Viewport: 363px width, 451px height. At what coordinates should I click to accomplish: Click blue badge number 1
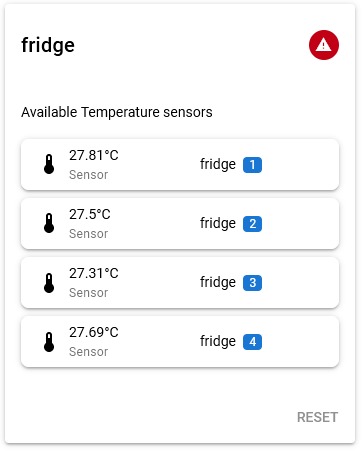point(252,165)
